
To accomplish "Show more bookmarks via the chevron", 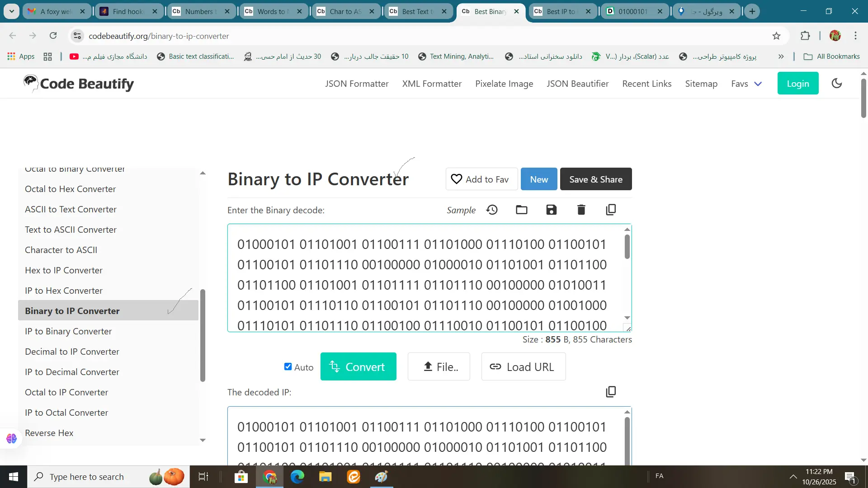I will [x=781, y=56].
